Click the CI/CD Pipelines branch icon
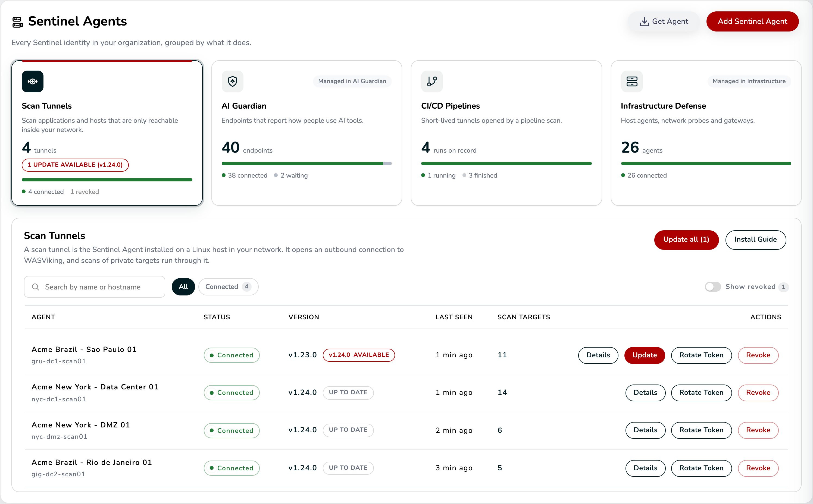Image resolution: width=813 pixels, height=504 pixels. (432, 81)
